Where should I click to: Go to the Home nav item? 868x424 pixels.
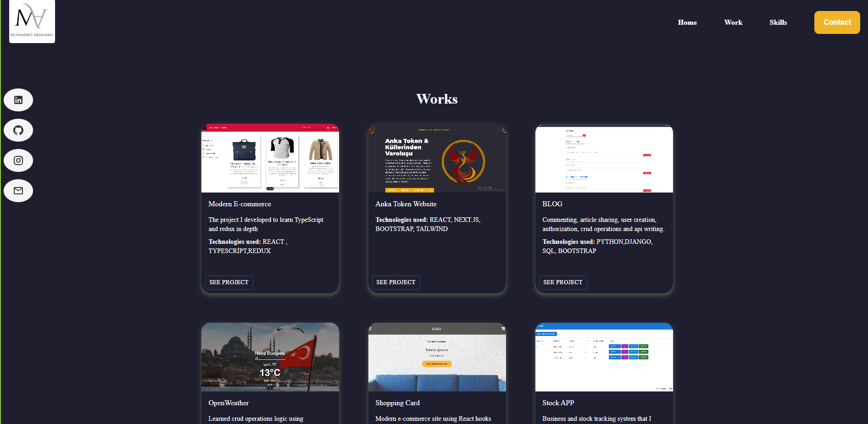[x=687, y=22]
